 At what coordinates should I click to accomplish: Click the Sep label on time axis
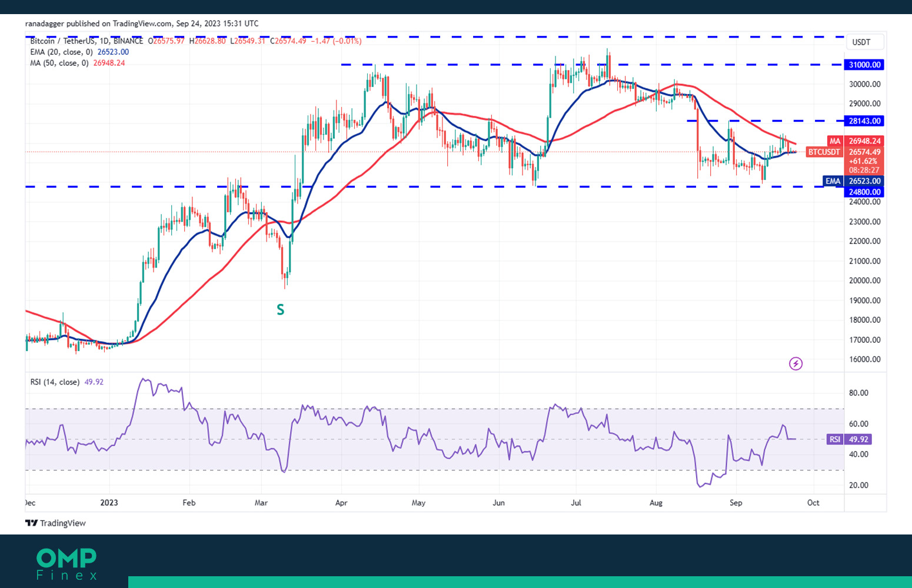coord(735,503)
